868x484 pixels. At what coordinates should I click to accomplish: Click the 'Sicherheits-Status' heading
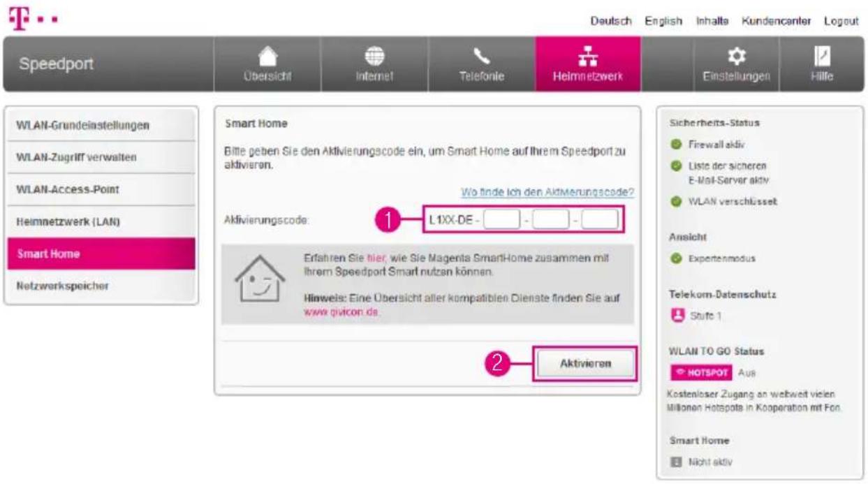pyautogui.click(x=714, y=123)
